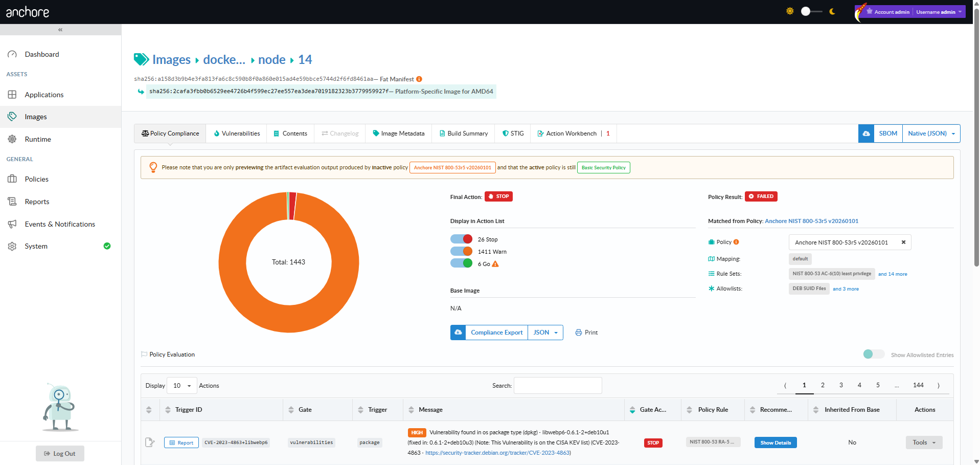The height and width of the screenshot is (465, 980).
Task: Click the policy evaluation Search field
Action: pyautogui.click(x=558, y=386)
